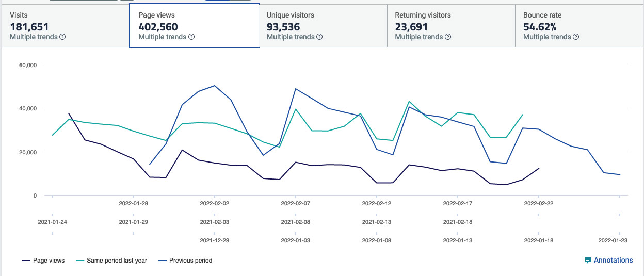Click the 20,000 y-axis label
Screen dimensions: 644x276
coord(28,152)
